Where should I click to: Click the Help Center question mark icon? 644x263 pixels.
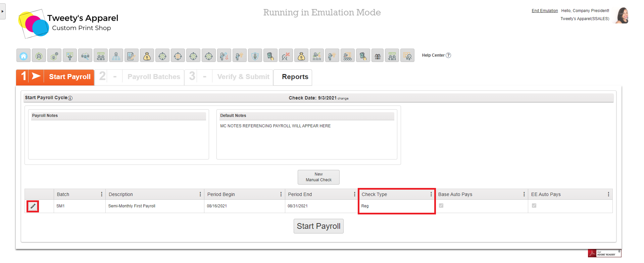[x=448, y=55]
